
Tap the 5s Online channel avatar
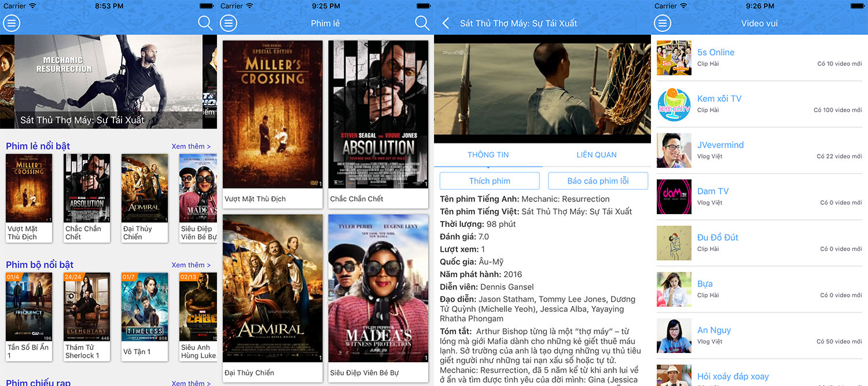[x=674, y=58]
